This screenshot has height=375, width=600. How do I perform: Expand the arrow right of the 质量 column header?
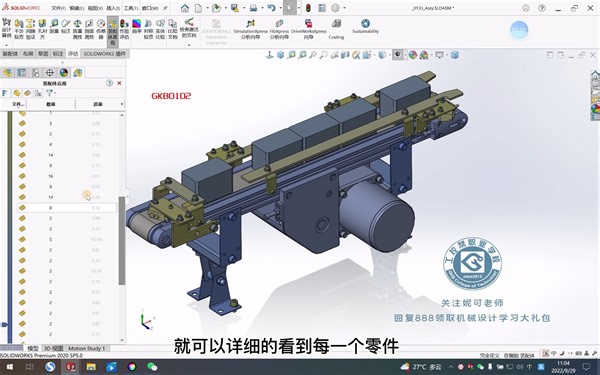pos(122,104)
